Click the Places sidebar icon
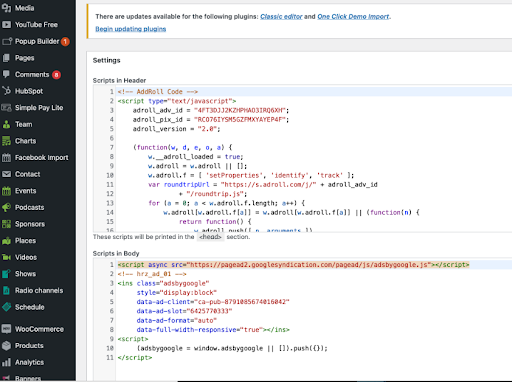Viewport: 512px width, 382px height. click(6, 241)
